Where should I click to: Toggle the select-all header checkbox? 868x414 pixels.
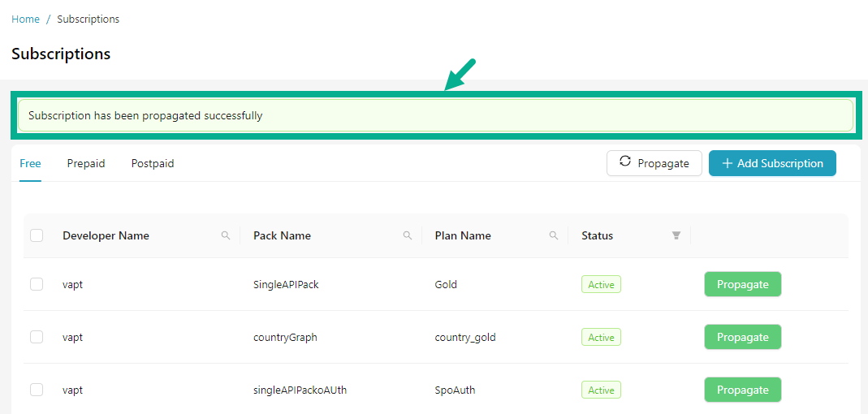click(x=37, y=235)
